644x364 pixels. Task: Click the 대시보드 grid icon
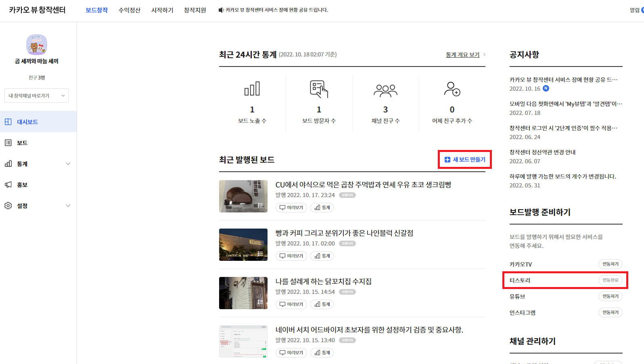8,122
